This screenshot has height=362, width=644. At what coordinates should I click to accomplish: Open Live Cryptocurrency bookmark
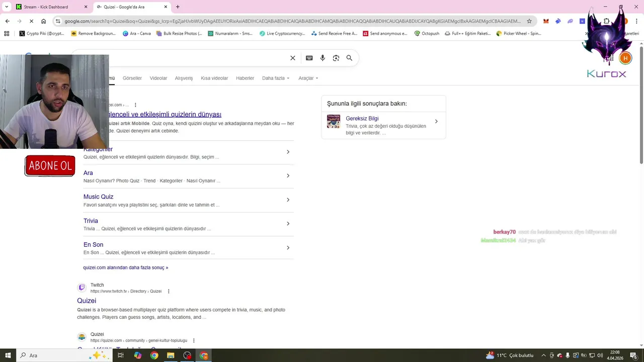[x=282, y=34]
